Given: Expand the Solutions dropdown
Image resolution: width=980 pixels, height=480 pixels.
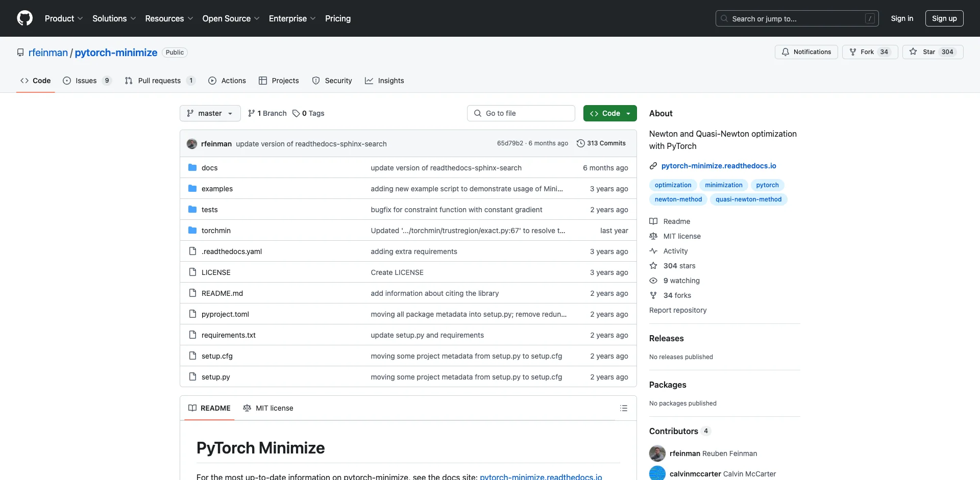Looking at the screenshot, I should pyautogui.click(x=114, y=18).
